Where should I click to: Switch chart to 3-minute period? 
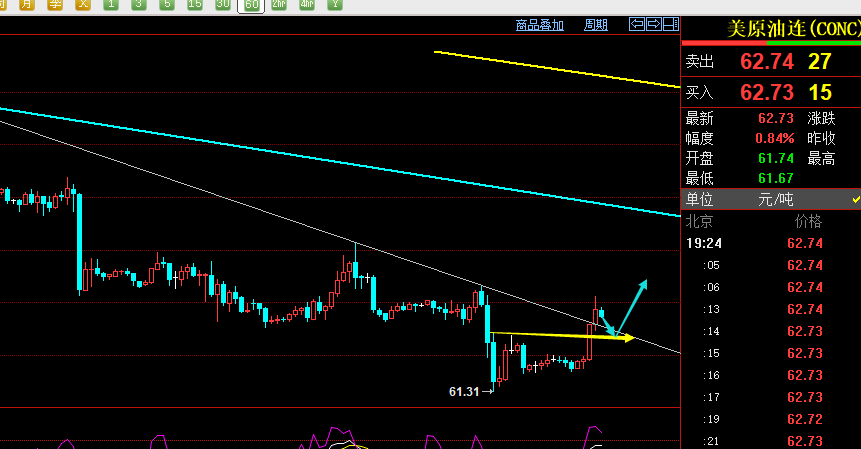click(139, 4)
